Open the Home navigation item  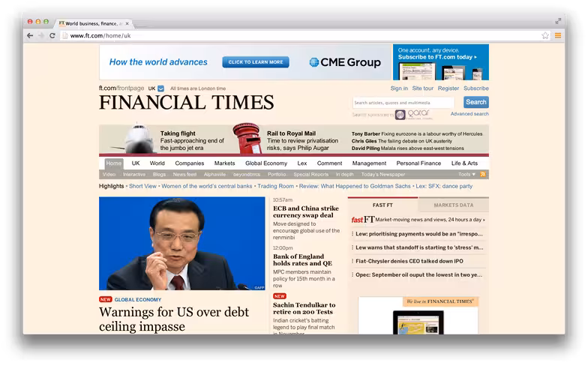114,163
